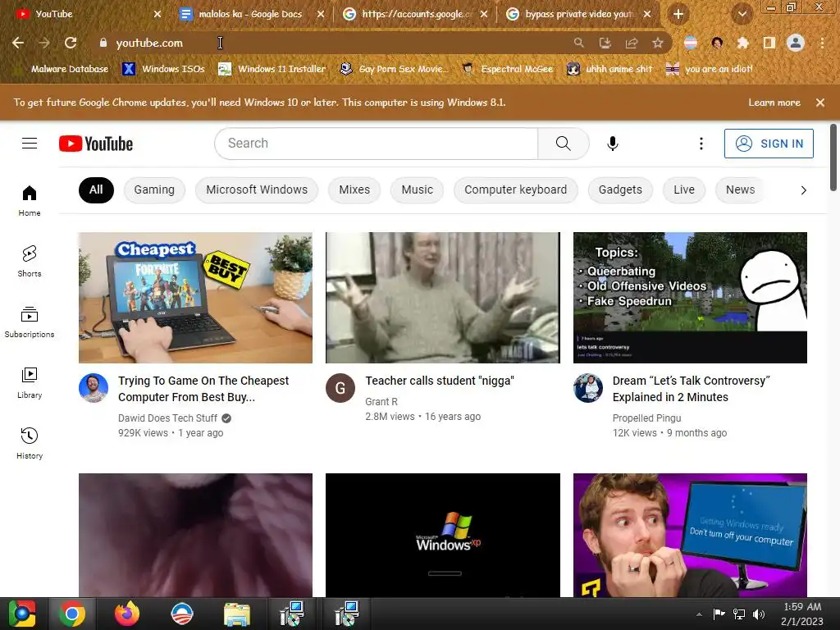Image resolution: width=840 pixels, height=630 pixels.
Task: Expand the tab search dropdown arrow
Action: click(742, 15)
